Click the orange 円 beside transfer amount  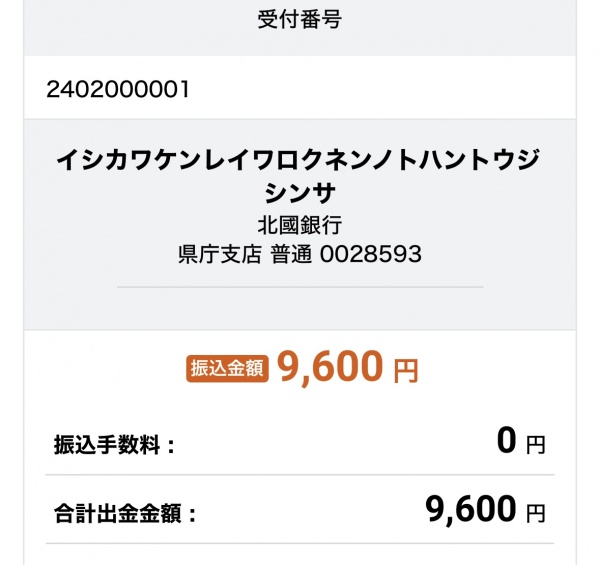(406, 371)
